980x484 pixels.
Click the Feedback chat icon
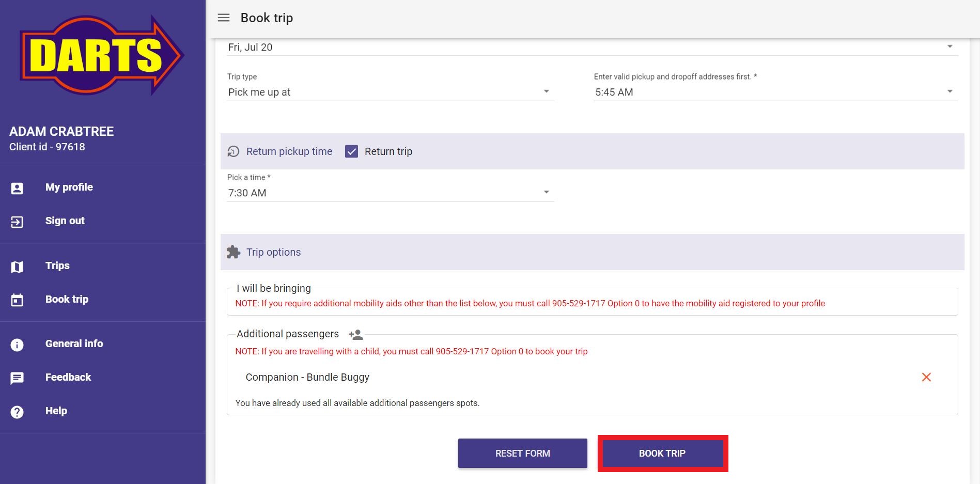point(17,378)
